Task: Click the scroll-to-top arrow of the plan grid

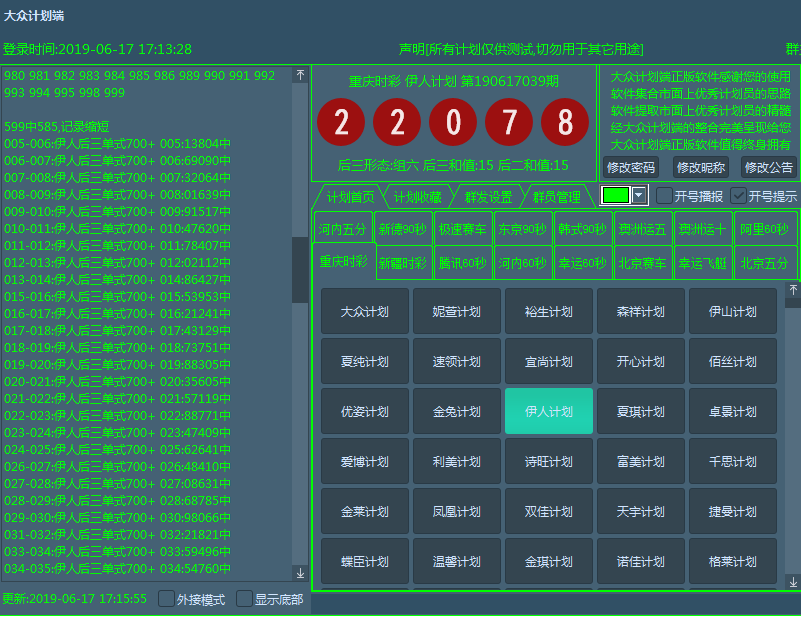Action: pyautogui.click(x=793, y=289)
